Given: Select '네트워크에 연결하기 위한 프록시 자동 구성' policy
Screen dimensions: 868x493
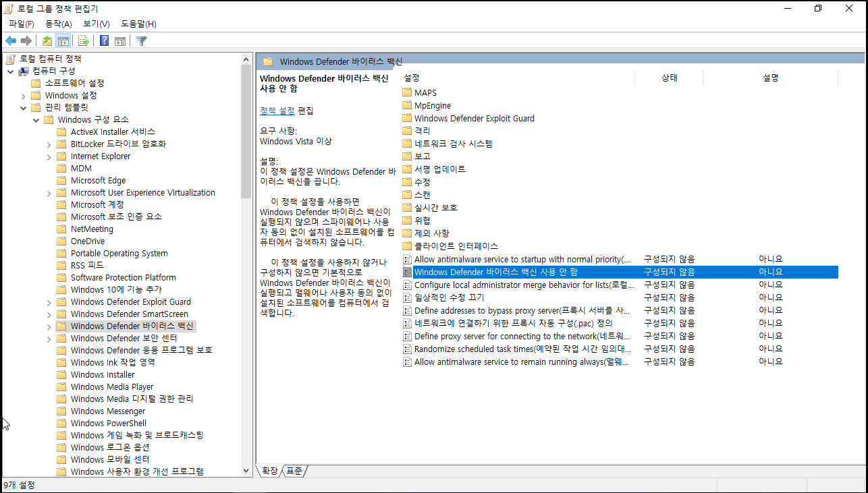Looking at the screenshot, I should [x=620, y=323].
